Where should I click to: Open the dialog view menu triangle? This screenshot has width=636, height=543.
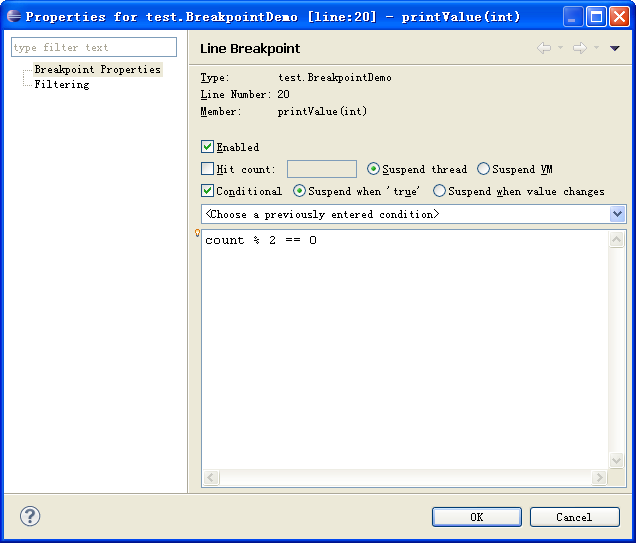pyautogui.click(x=615, y=48)
